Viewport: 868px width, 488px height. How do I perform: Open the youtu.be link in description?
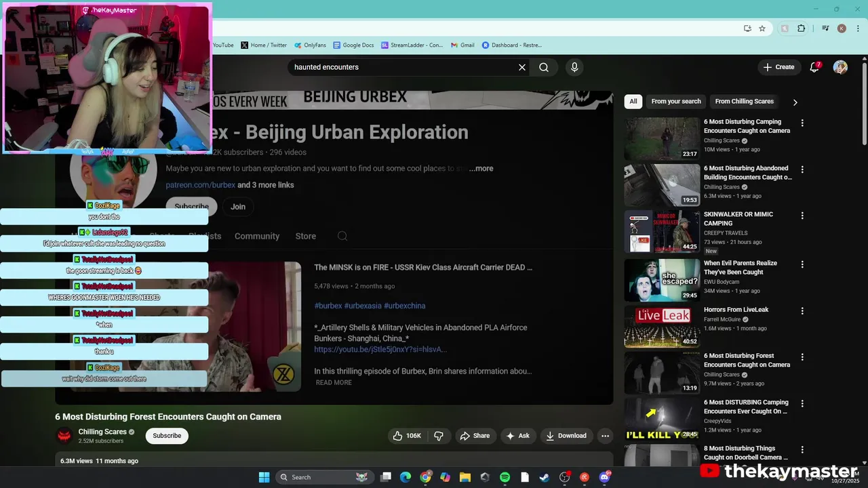[380, 349]
